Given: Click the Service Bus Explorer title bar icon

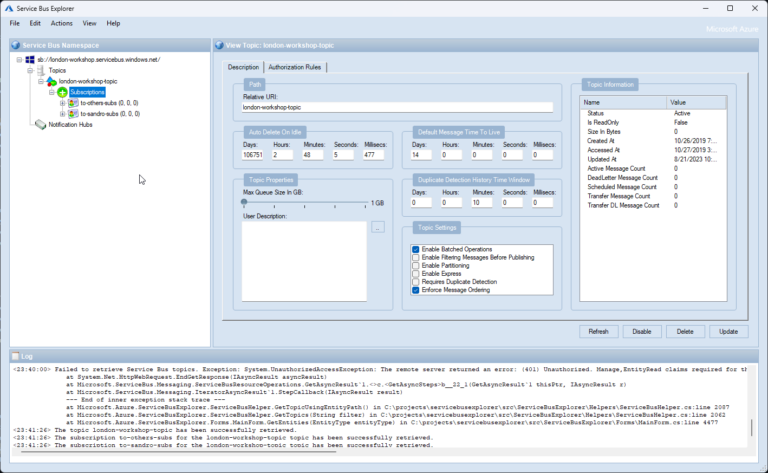Looking at the screenshot, I should point(10,8).
